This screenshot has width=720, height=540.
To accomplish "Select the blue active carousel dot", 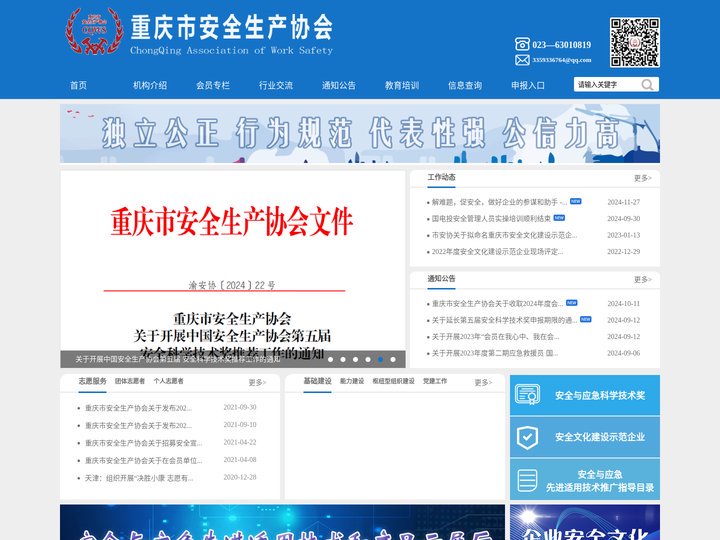I will (380, 360).
